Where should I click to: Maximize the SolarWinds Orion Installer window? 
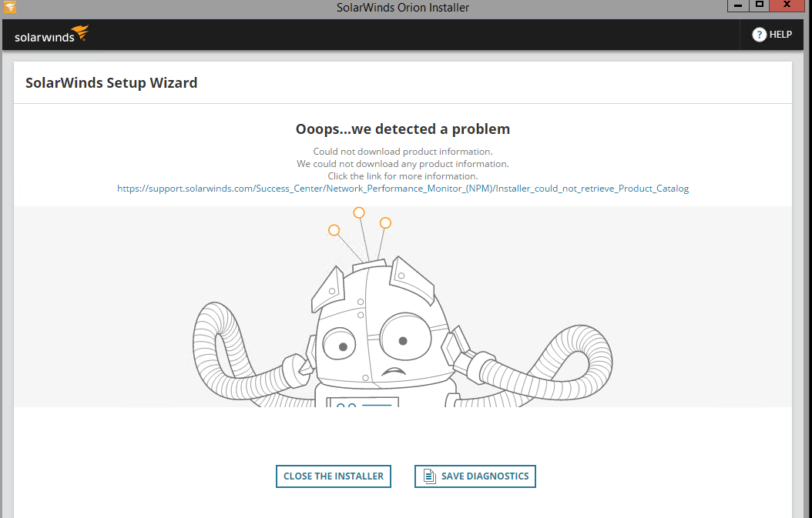click(x=759, y=5)
